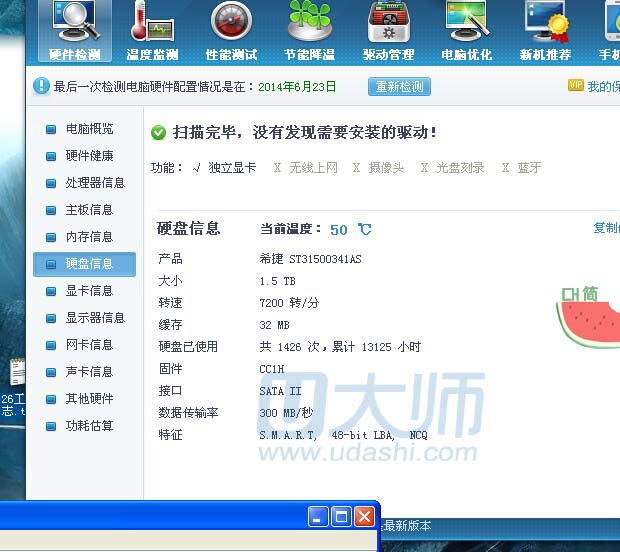Image resolution: width=620 pixels, height=552 pixels.
Task: Open 网卡信息 network card info
Action: coord(89,345)
